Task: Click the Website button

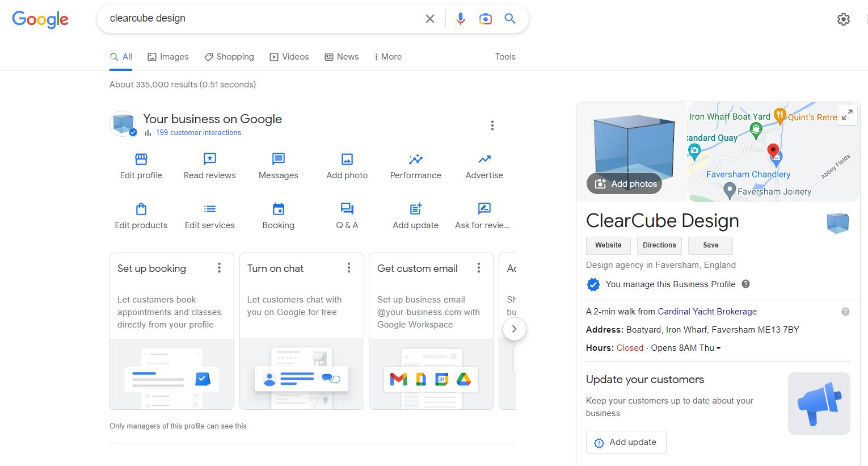Action: 608,245
